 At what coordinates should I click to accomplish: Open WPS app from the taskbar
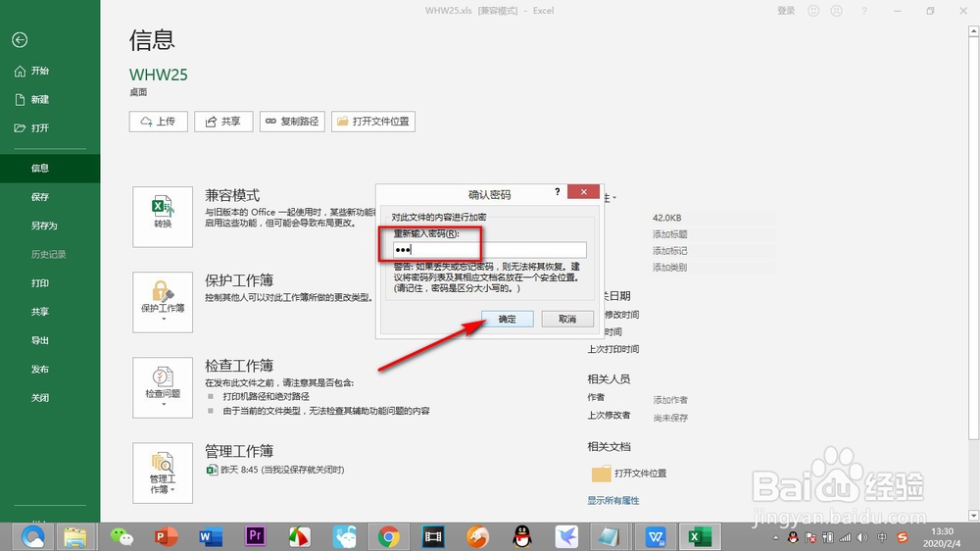point(656,536)
